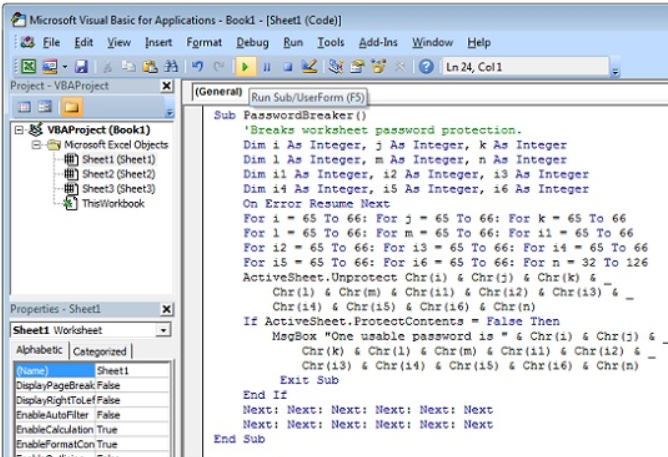Click the Reset (stop) toolbar icon
This screenshot has height=457, width=668.
point(288,67)
